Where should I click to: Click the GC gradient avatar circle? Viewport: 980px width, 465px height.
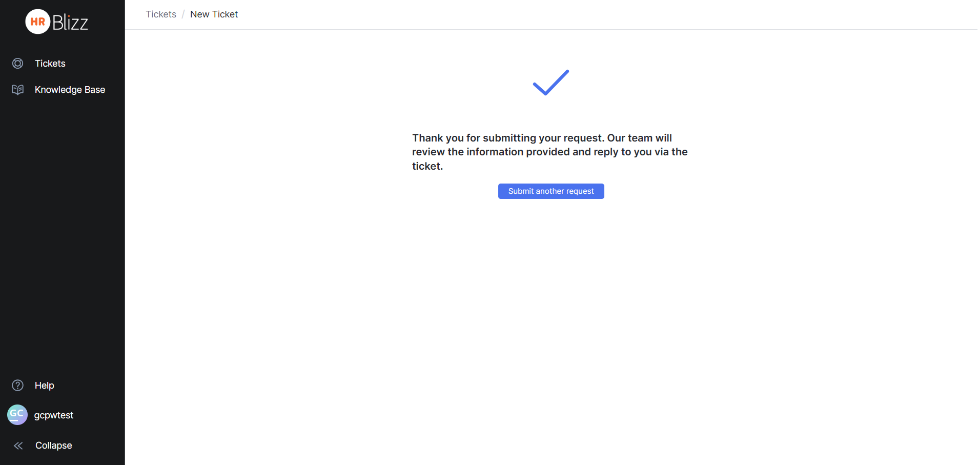17,415
